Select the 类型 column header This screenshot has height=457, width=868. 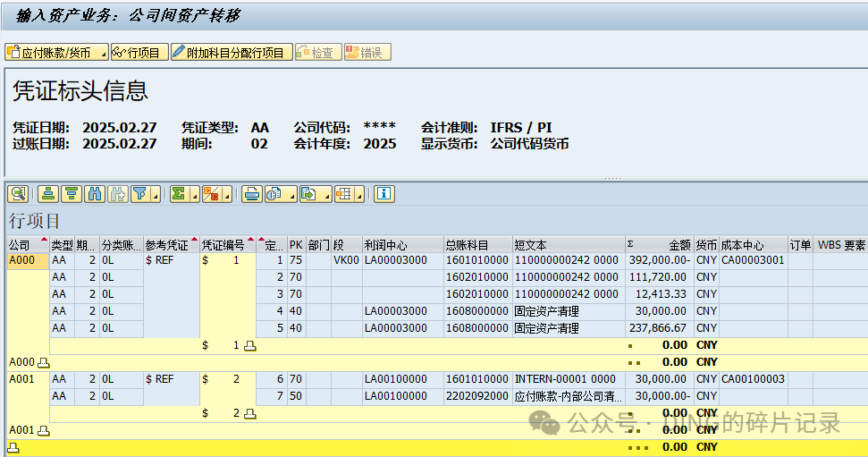tap(62, 245)
